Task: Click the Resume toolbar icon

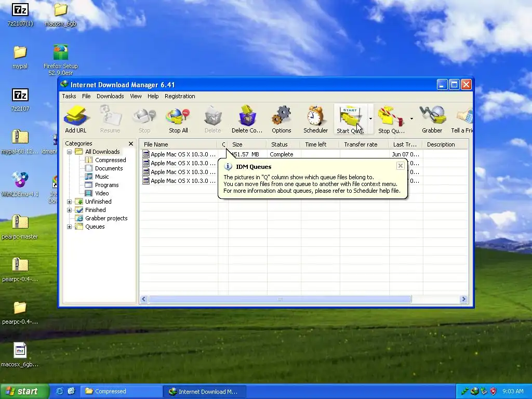Action: point(110,119)
